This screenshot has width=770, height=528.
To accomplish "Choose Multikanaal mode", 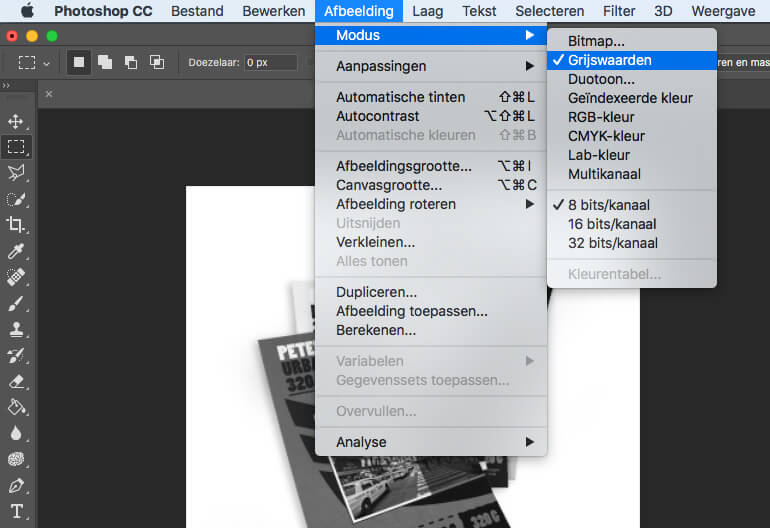I will point(632,174).
